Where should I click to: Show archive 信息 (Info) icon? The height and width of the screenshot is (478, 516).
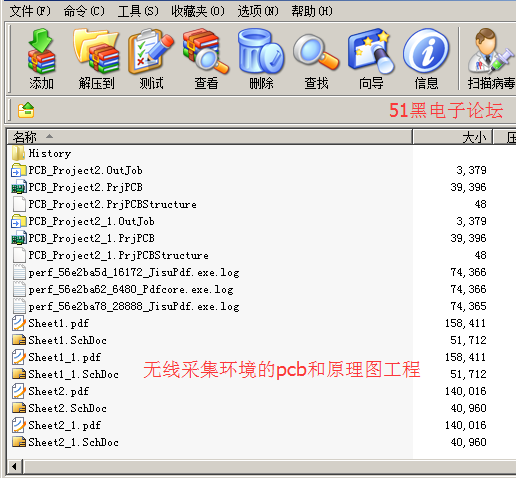pyautogui.click(x=426, y=59)
